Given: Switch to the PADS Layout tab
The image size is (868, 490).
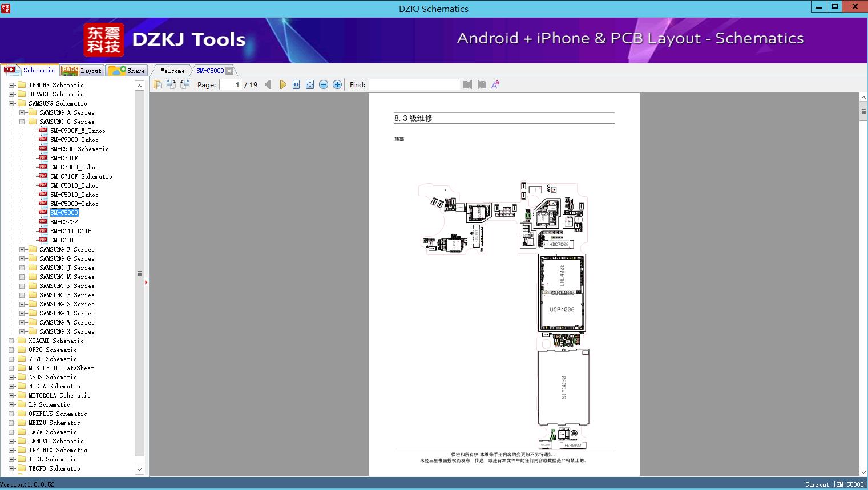Looking at the screenshot, I should [x=82, y=71].
